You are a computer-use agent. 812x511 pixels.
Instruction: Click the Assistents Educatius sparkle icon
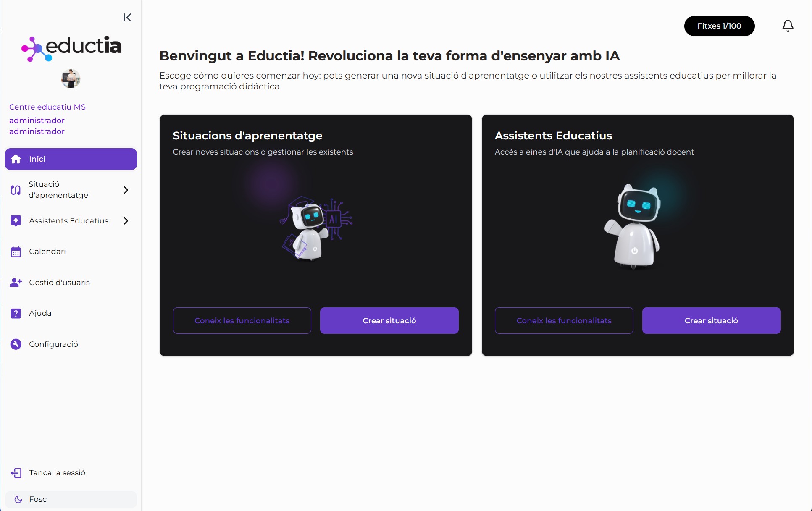pos(16,221)
